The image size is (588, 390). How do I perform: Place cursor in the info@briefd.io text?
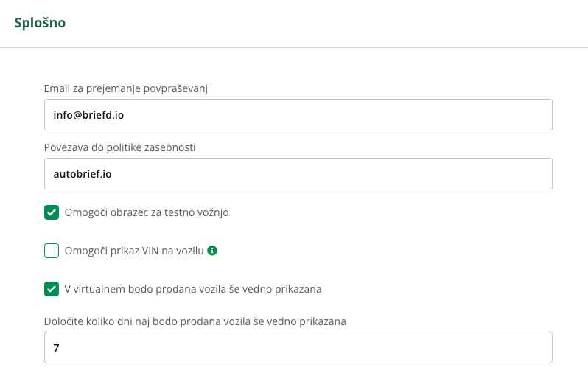88,115
